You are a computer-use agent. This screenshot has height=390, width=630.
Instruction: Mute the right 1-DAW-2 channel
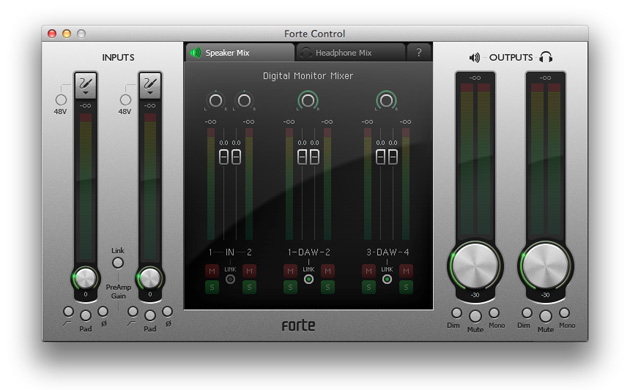[x=327, y=271]
